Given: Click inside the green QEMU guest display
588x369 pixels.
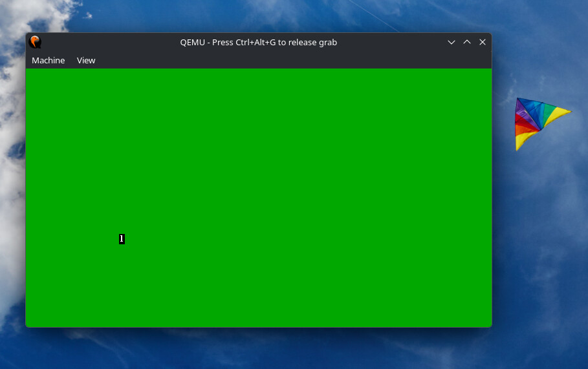Looking at the screenshot, I should (259, 197).
